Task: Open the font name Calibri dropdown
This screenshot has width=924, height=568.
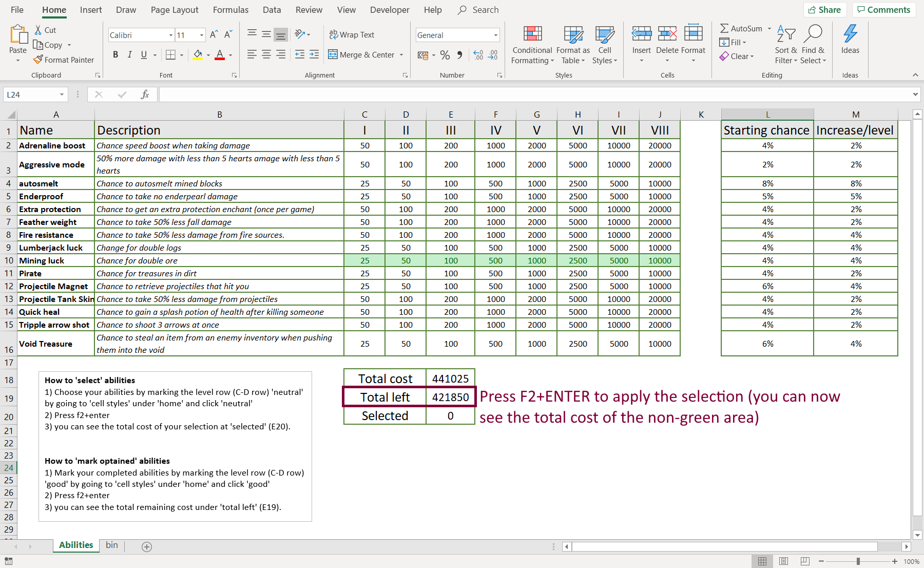Action: pyautogui.click(x=171, y=35)
